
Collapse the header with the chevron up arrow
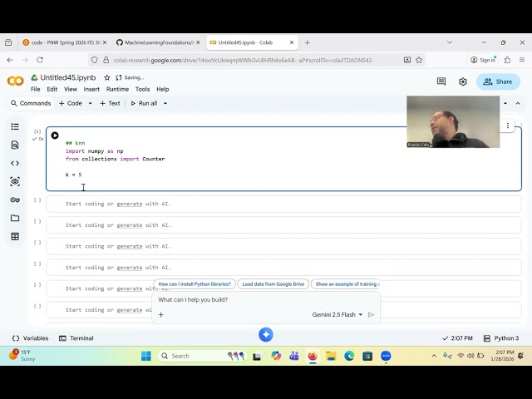point(518,103)
